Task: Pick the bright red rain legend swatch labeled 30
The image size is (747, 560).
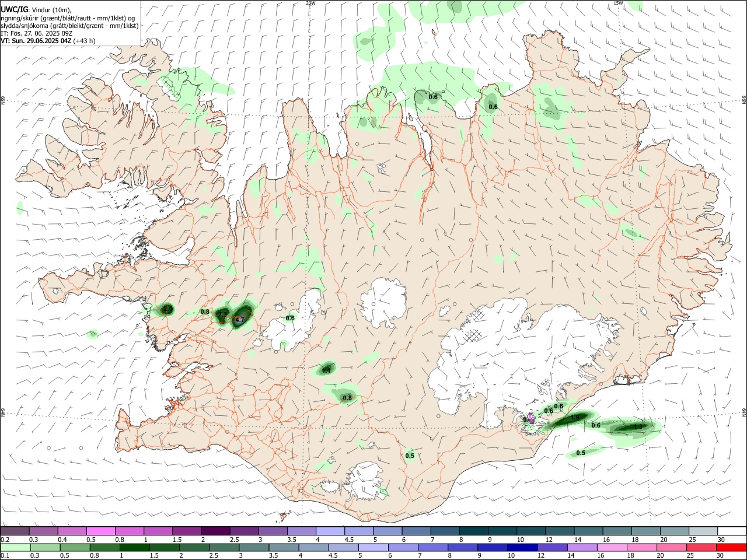Action: [x=731, y=547]
